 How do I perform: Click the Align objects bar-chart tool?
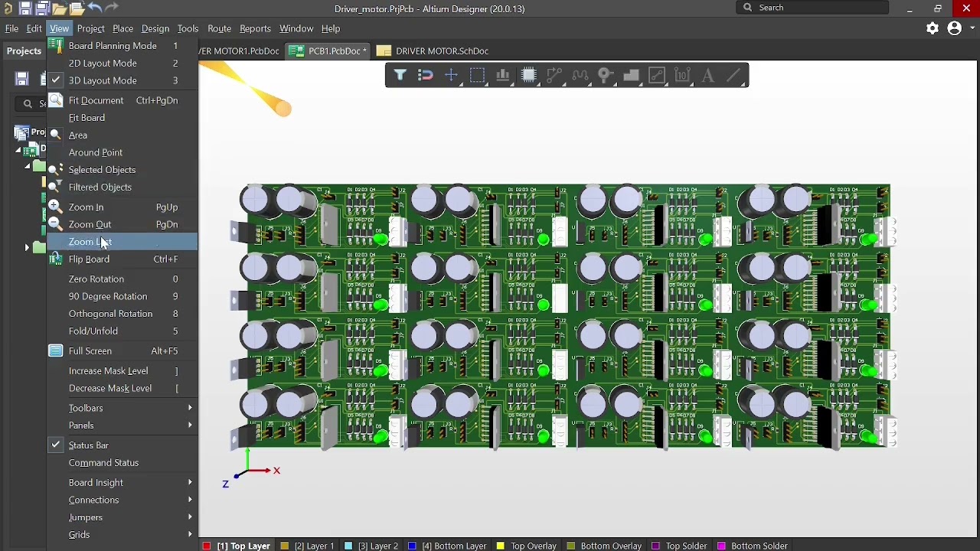point(503,75)
